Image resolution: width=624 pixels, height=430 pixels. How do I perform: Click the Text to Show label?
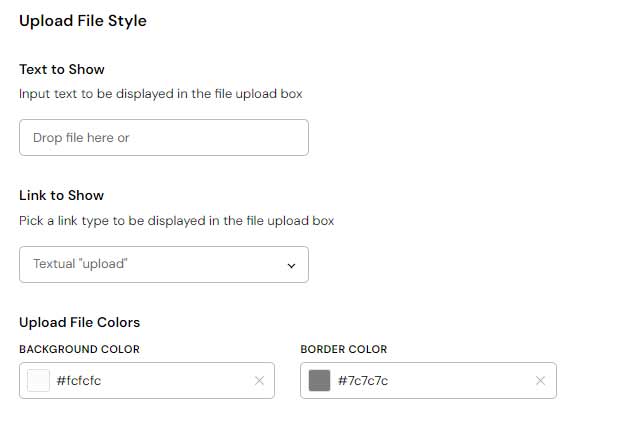(x=62, y=70)
